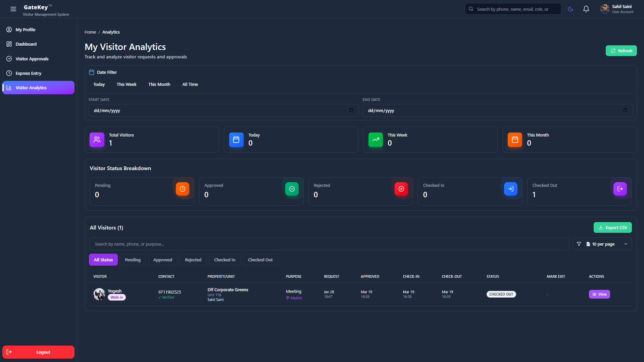This screenshot has height=362, width=644.
Task: Click the Export CSV button
Action: click(x=612, y=227)
